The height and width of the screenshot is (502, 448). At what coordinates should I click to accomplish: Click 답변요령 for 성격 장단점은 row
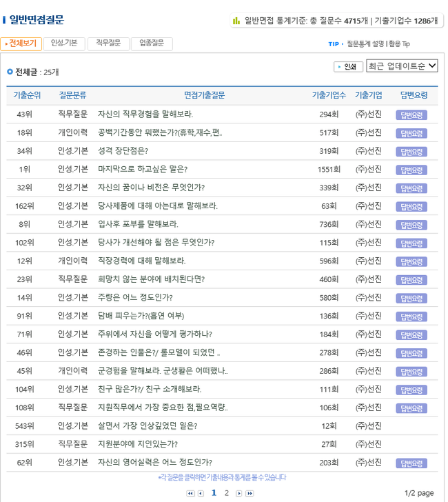(411, 152)
